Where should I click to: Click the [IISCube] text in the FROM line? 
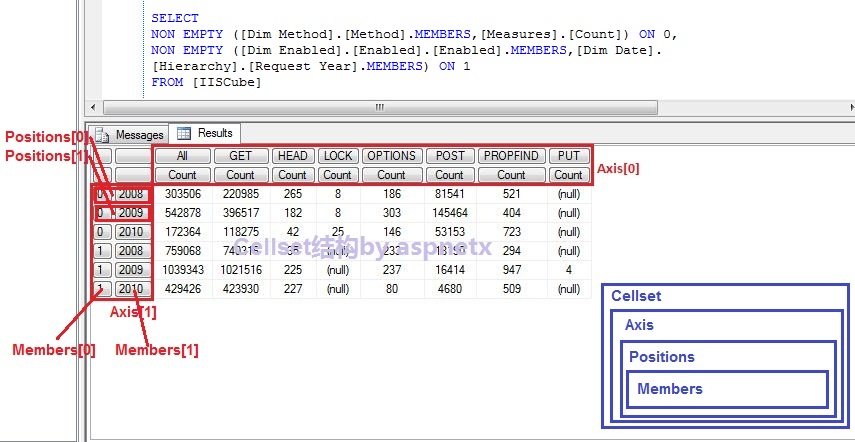pyautogui.click(x=226, y=83)
